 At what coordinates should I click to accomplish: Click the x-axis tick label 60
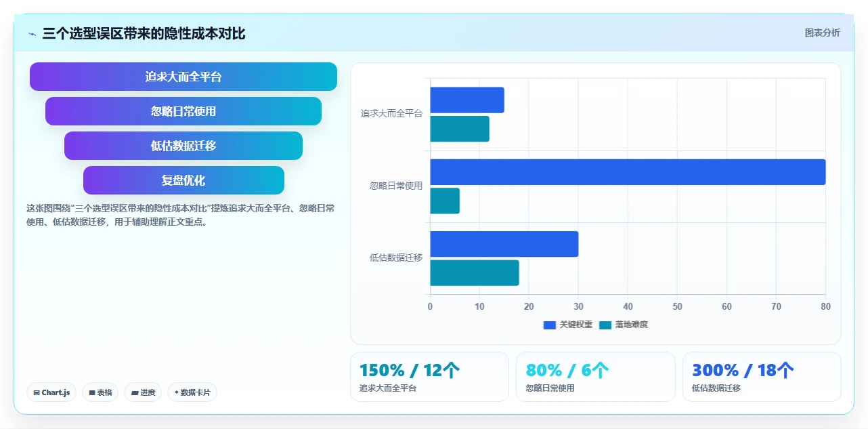click(726, 306)
